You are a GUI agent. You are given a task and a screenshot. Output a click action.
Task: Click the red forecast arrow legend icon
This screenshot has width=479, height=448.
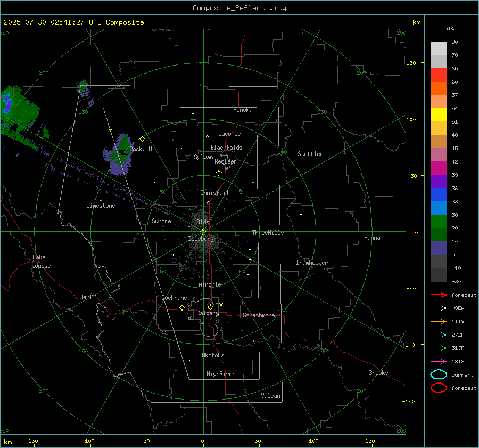pyautogui.click(x=439, y=295)
